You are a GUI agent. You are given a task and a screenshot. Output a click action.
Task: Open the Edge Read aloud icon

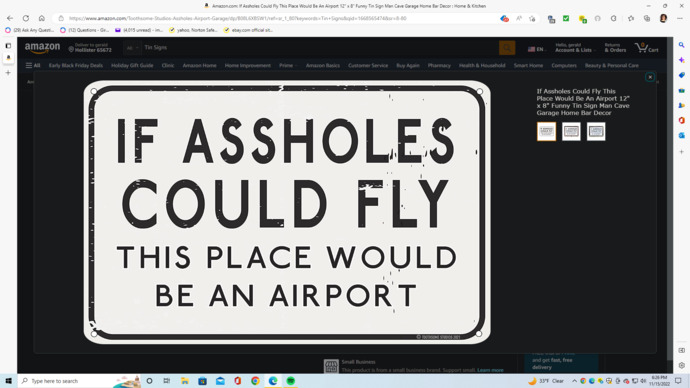519,18
